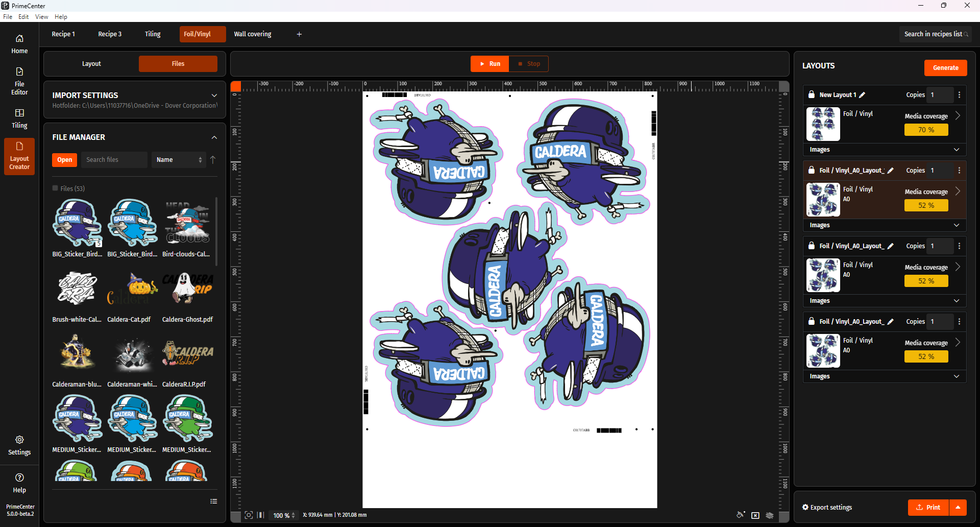Open the Help section

19,483
